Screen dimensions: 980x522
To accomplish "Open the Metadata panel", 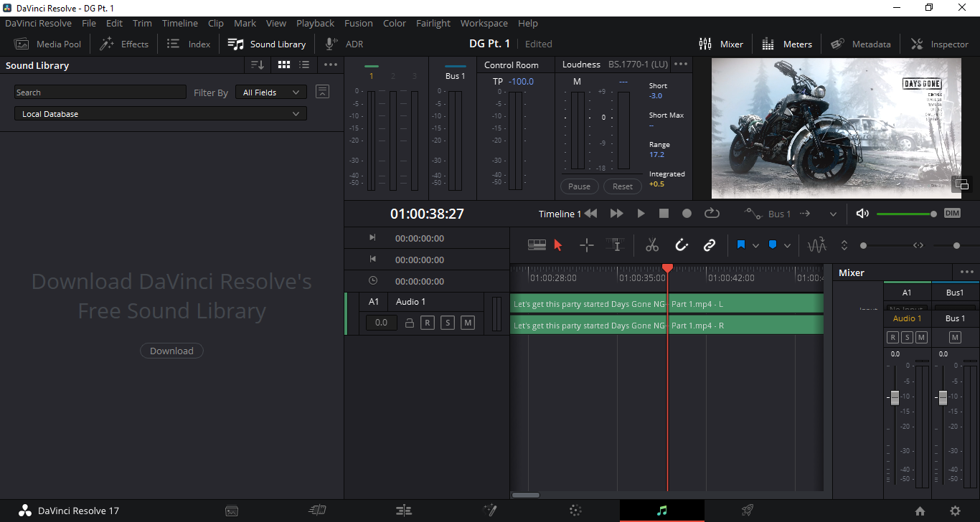I will pos(861,44).
